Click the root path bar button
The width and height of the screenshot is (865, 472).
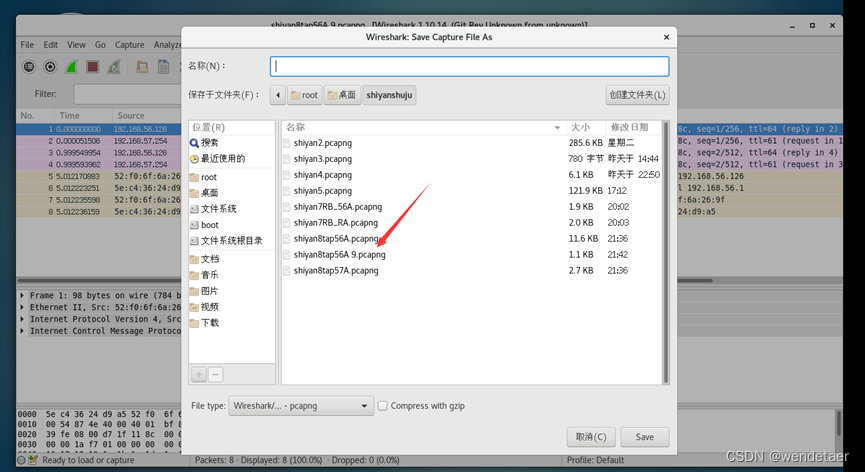coord(305,95)
